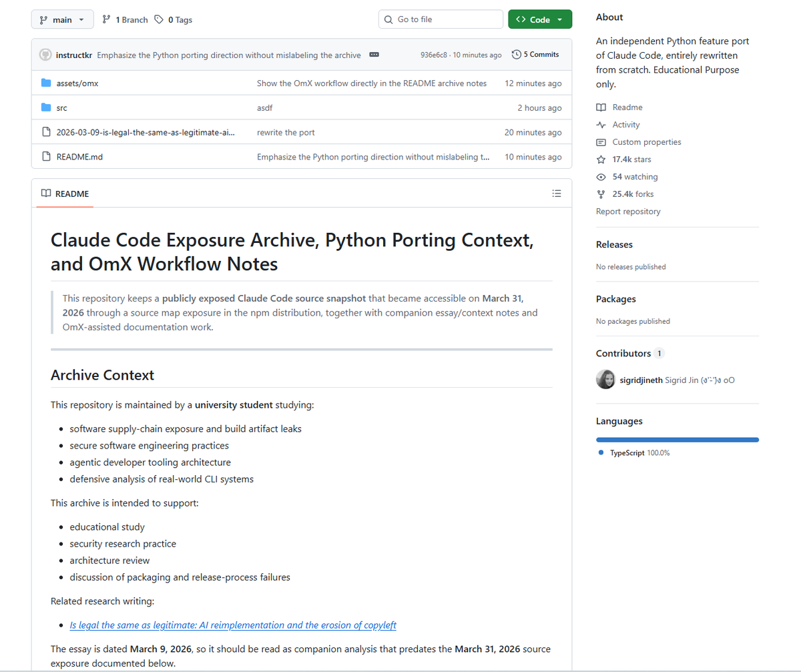Click the Custom properties note icon
Viewport: 801px width, 672px height.
coord(601,142)
